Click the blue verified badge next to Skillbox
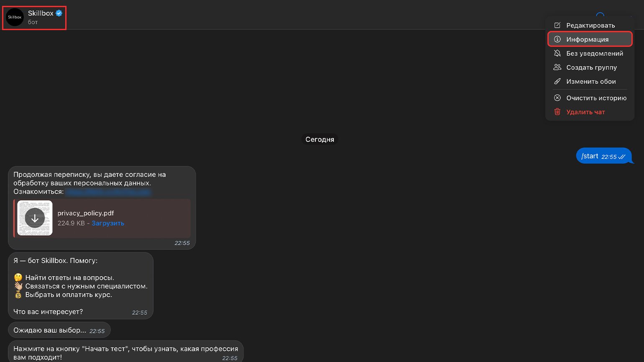Image resolution: width=644 pixels, height=362 pixels. 59,13
